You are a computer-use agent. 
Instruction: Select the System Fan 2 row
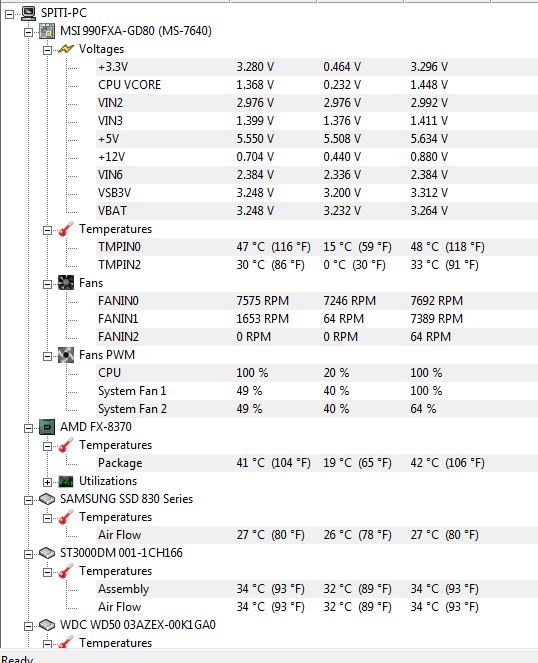[x=317, y=409]
